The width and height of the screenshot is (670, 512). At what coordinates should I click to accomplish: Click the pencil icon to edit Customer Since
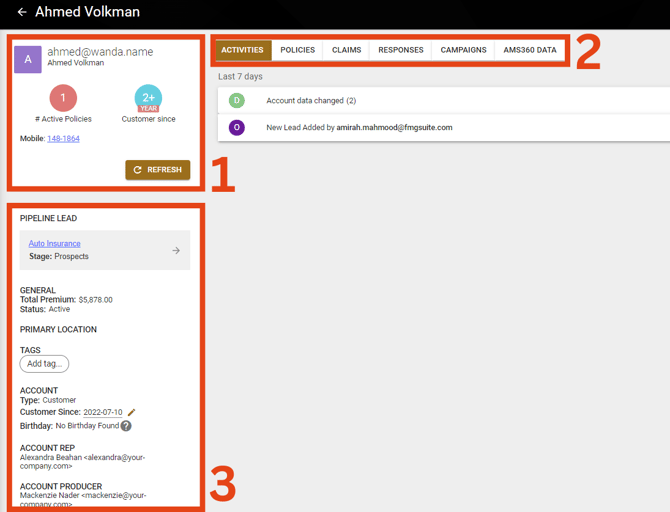[132, 412]
